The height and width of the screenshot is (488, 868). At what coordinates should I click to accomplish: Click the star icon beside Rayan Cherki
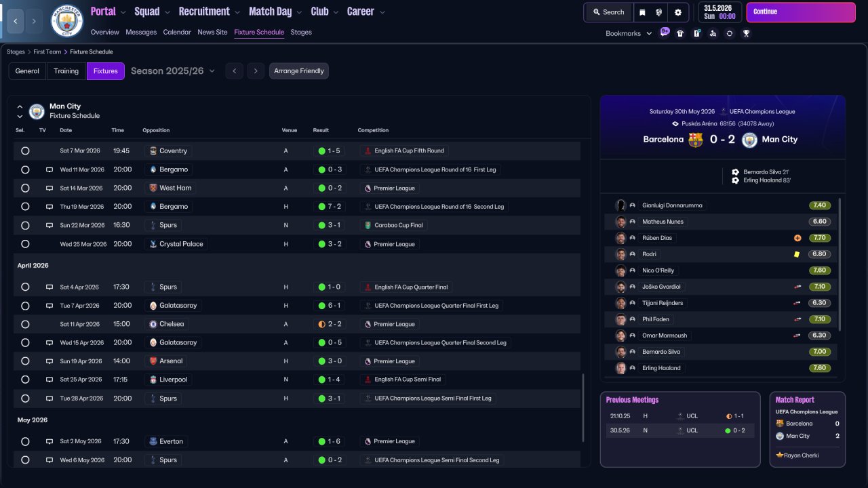pyautogui.click(x=780, y=455)
